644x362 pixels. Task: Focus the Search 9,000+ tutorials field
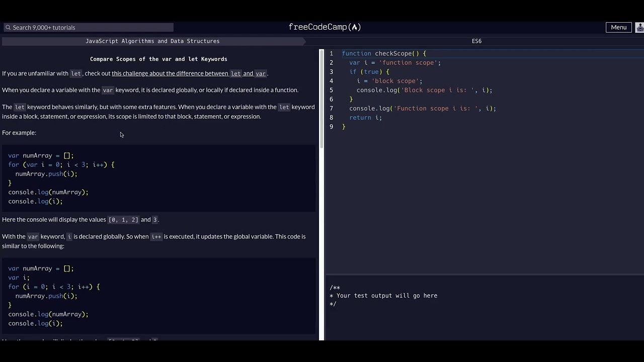click(89, 28)
